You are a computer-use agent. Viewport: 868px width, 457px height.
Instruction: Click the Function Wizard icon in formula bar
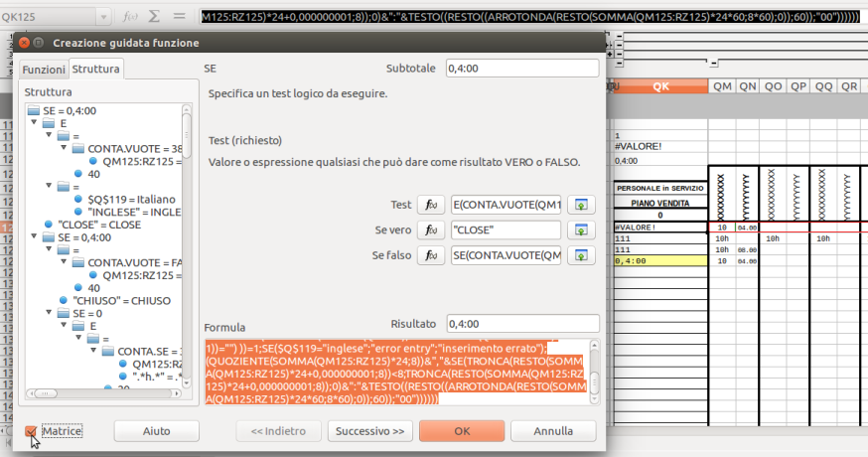click(129, 17)
